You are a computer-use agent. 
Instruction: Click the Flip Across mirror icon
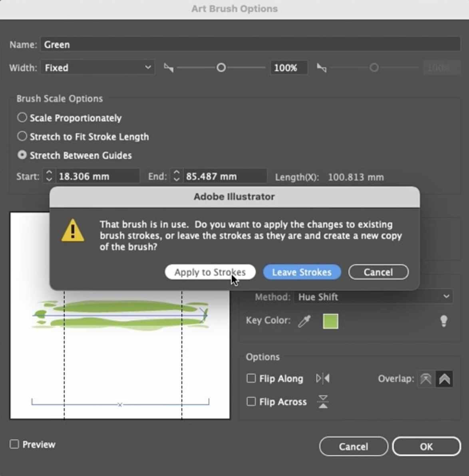click(323, 402)
